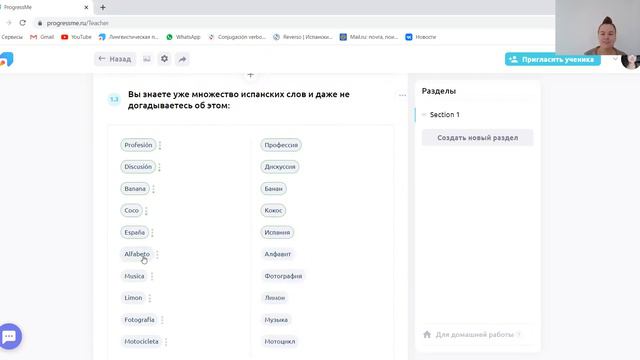
Task: Open the user avatar menu chevron
Action: [615, 59]
